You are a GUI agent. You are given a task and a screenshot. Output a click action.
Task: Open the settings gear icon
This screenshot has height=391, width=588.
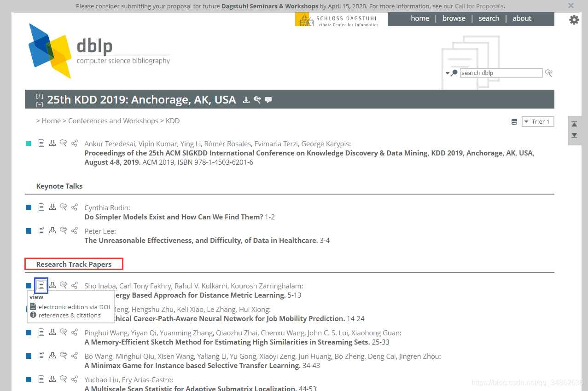(x=574, y=20)
